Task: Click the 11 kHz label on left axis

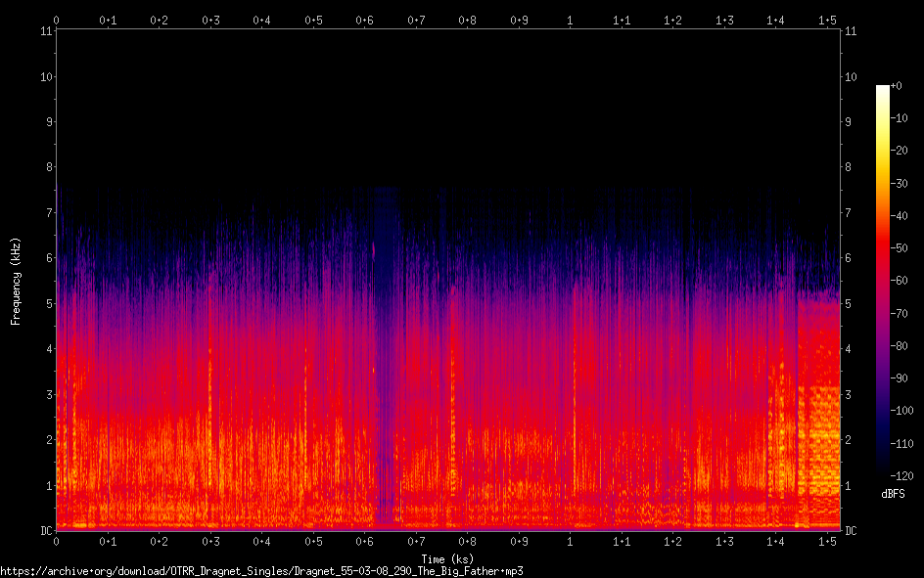Action: [45, 31]
